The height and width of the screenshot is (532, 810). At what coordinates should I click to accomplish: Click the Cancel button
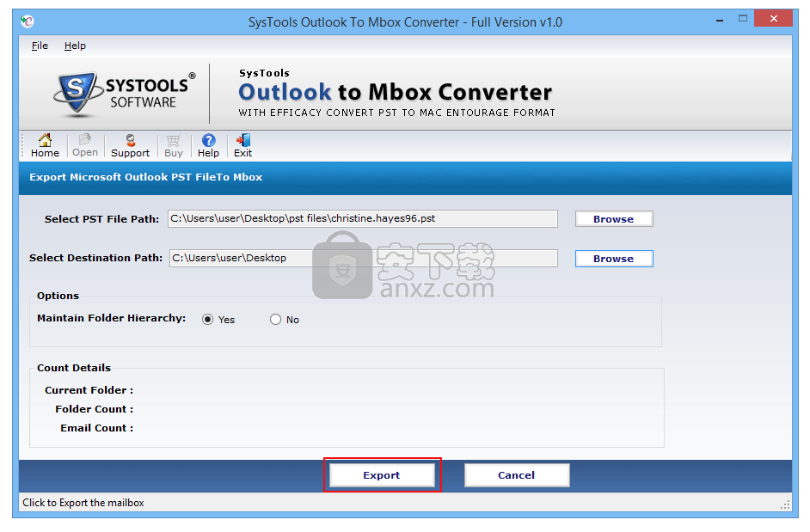coord(517,475)
